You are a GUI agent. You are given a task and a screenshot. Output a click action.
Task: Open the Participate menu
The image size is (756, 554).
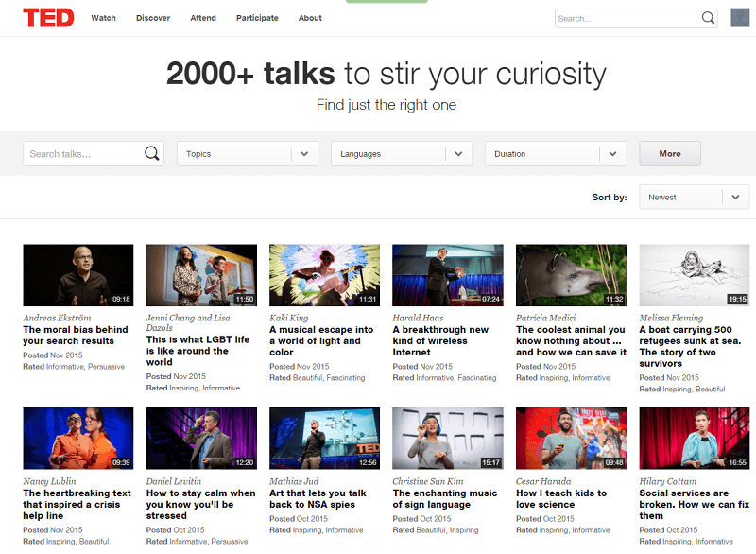(257, 18)
